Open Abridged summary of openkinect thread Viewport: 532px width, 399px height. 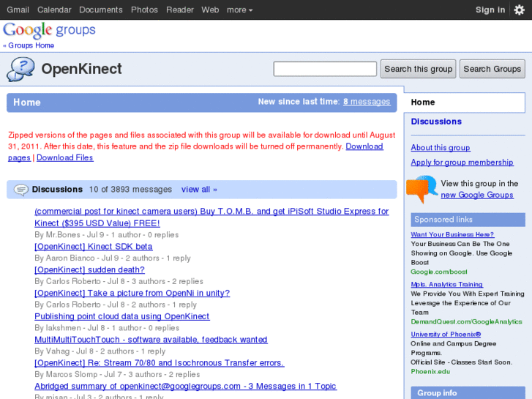tap(186, 386)
